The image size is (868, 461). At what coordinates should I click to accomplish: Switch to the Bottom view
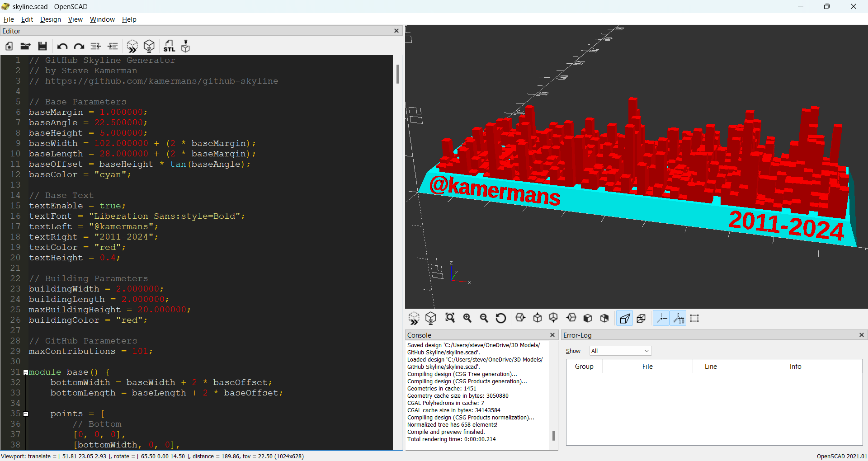pyautogui.click(x=553, y=318)
